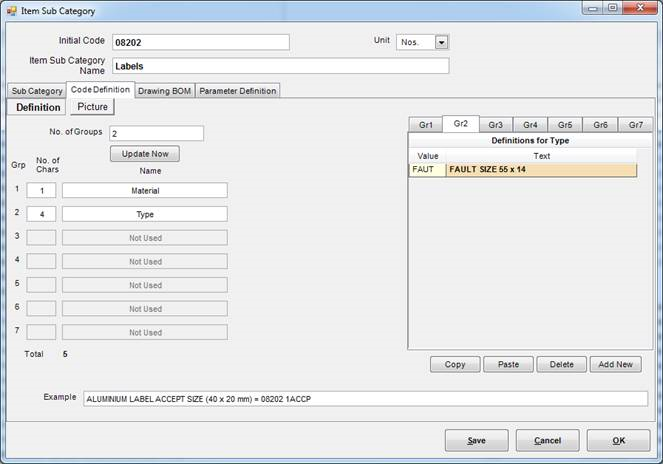Click into the Initial Code field
This screenshot has height=464, width=663.
click(x=200, y=42)
